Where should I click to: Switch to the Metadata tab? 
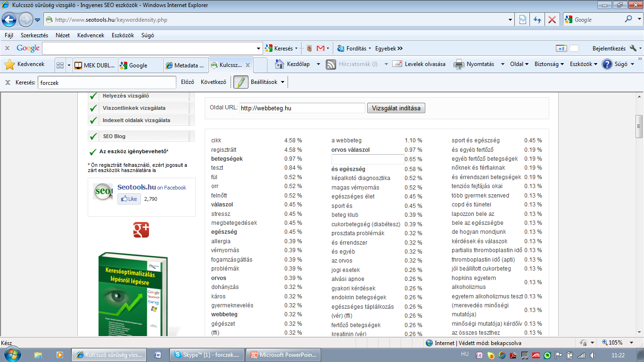(x=185, y=66)
